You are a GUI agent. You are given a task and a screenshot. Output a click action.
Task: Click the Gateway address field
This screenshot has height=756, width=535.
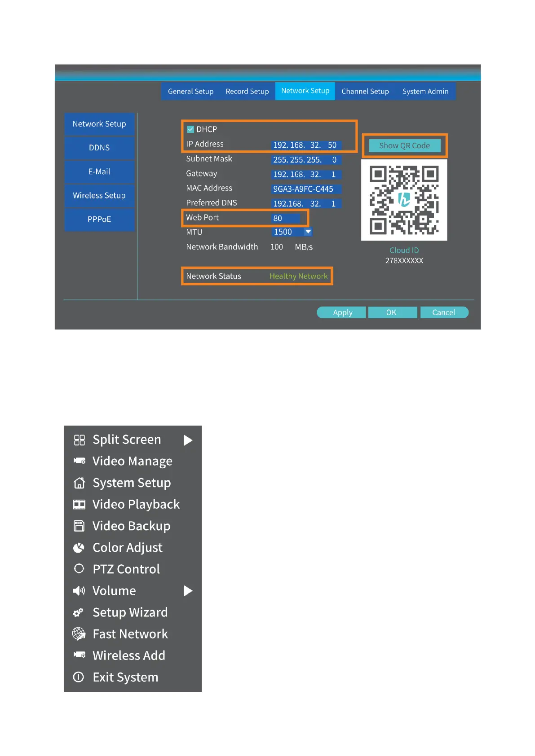[x=307, y=175]
